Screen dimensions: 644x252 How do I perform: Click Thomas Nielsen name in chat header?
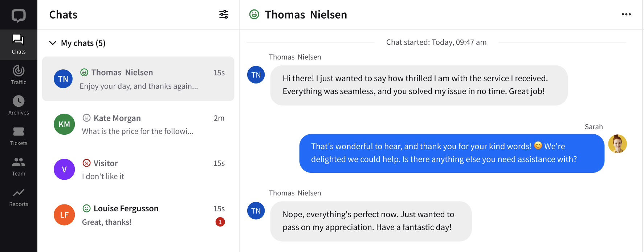pos(306,15)
